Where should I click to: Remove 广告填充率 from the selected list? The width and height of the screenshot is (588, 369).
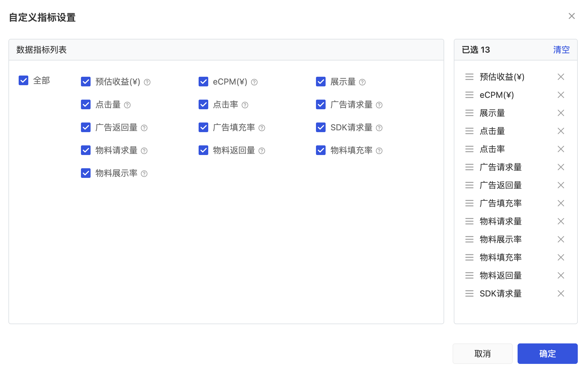pyautogui.click(x=561, y=203)
